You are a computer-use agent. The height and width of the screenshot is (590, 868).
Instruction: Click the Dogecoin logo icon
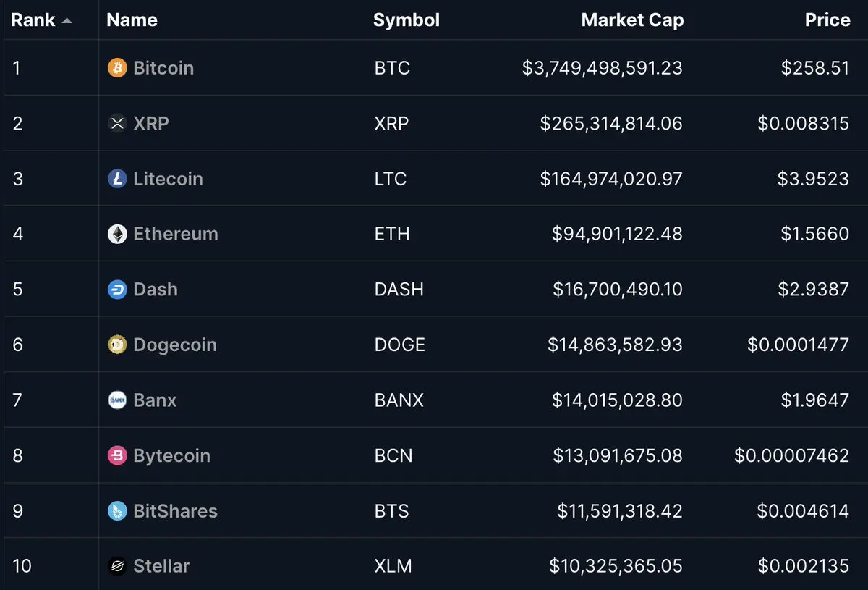coord(117,345)
